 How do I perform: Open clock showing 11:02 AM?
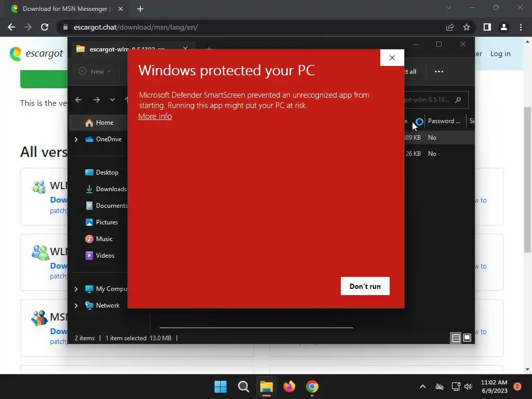494,387
